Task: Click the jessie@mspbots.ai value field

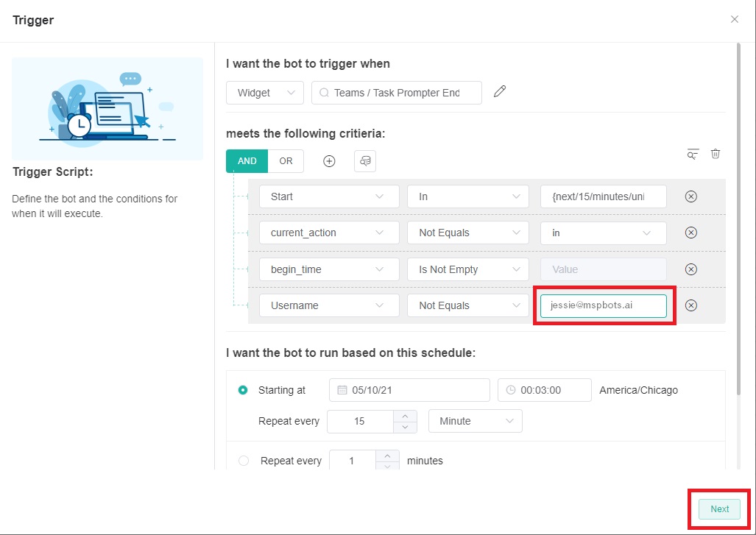Action: click(x=603, y=305)
